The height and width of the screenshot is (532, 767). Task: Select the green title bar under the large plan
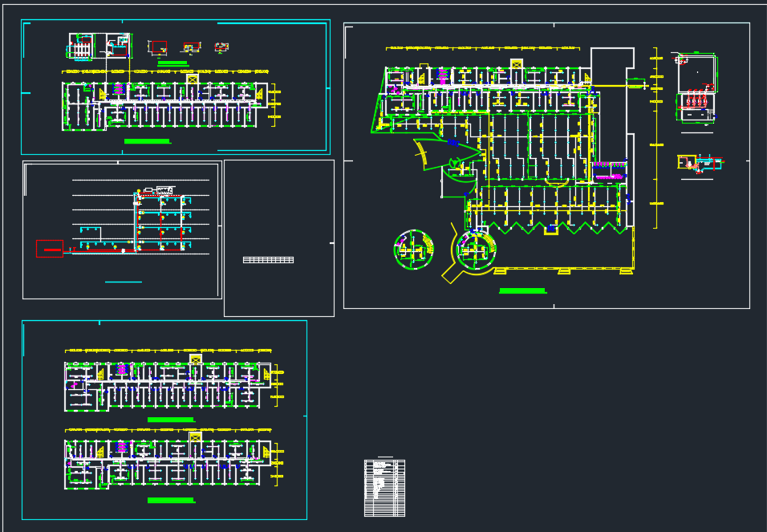(x=522, y=290)
